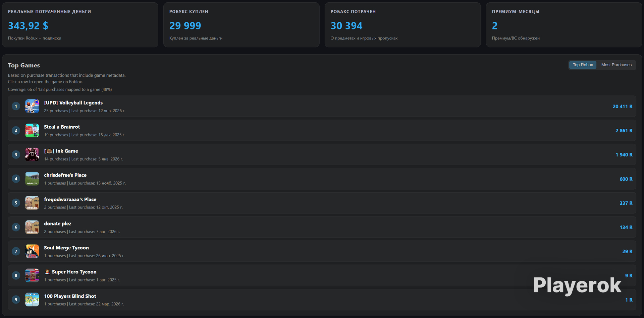Click the 'Покупки Robux + подписки' caption
Image resolution: width=644 pixels, height=318 pixels.
pos(35,38)
